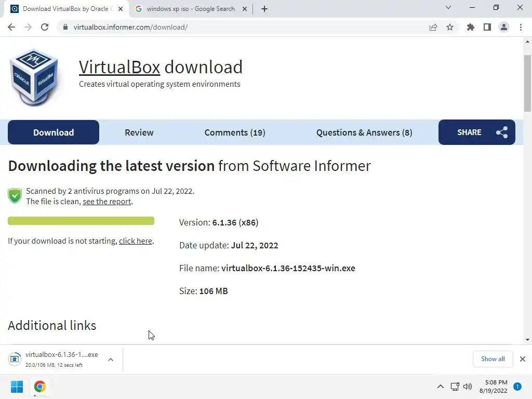Click the Chrome taskbar icon
Image resolution: width=532 pixels, height=399 pixels.
39,387
